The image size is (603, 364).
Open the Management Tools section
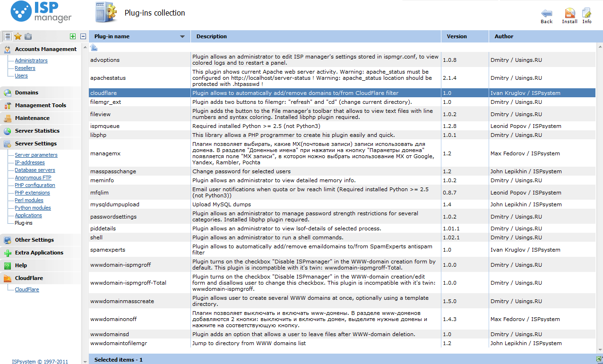coord(40,105)
